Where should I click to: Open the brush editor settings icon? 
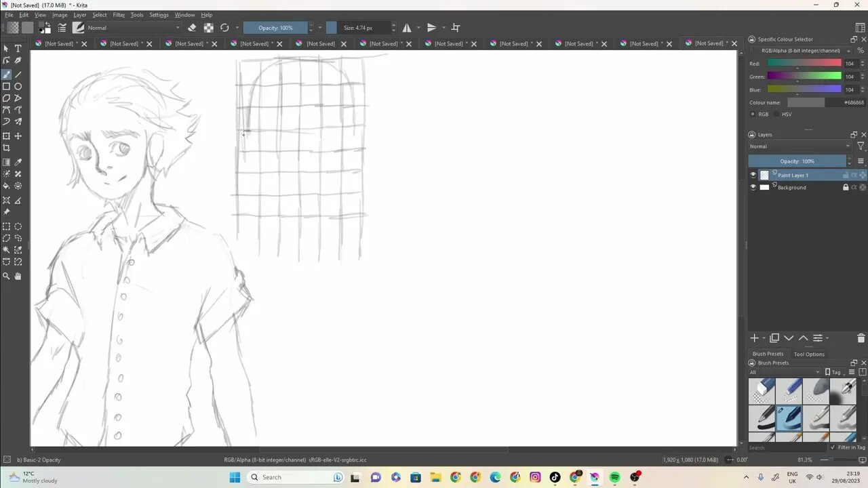[62, 28]
